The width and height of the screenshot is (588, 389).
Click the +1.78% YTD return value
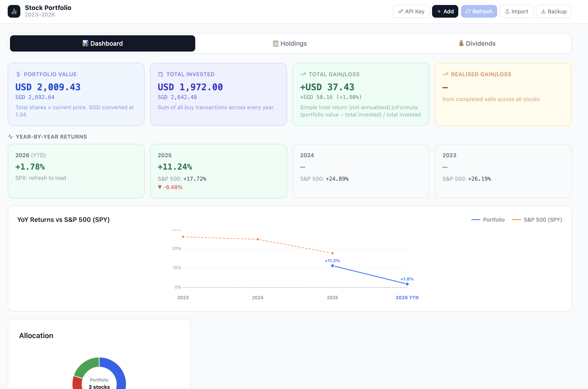30,167
